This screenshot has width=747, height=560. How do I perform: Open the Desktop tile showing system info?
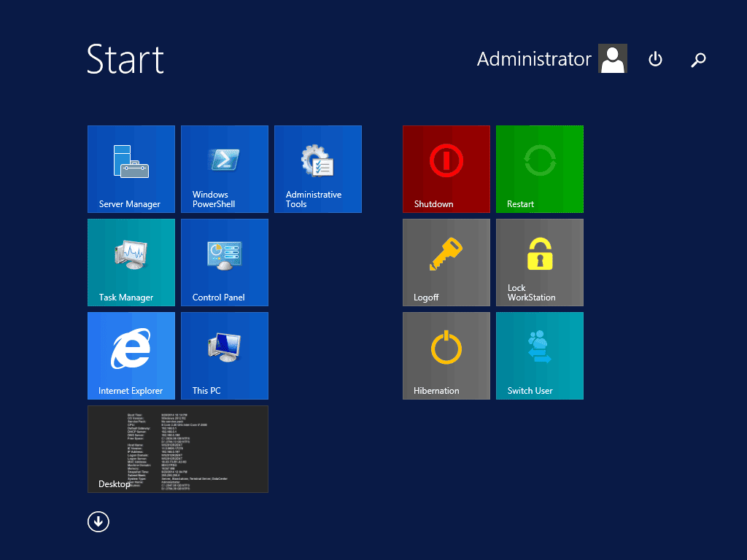pos(178,449)
